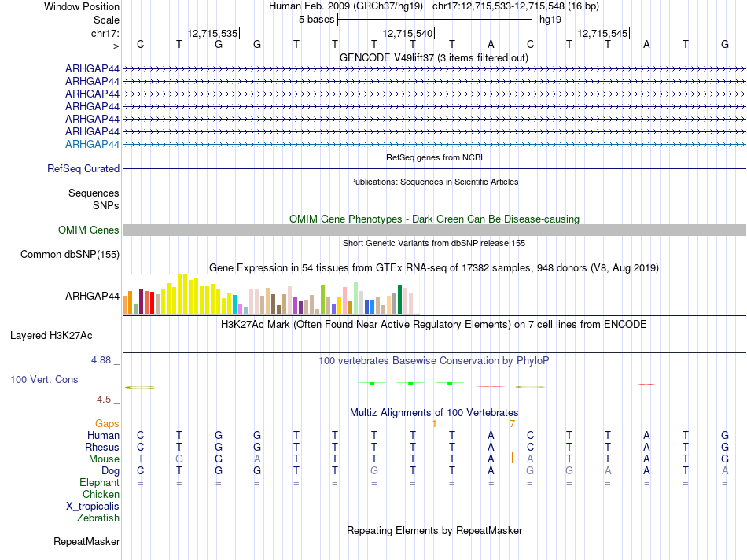This screenshot has width=747, height=560.
Task: Select the OMIM Genes label
Action: pyautogui.click(x=89, y=230)
